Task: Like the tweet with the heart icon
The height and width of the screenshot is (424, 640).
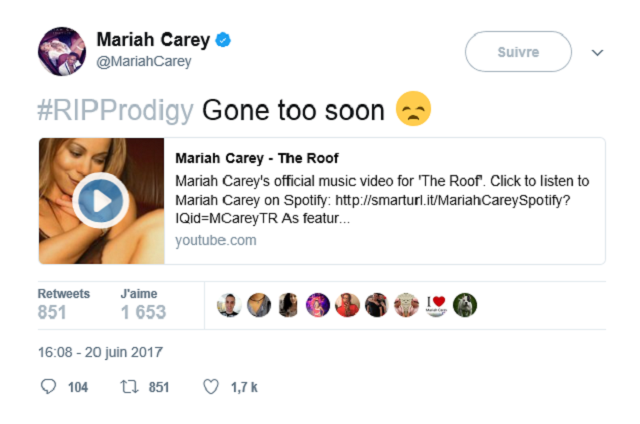Action: 211,386
